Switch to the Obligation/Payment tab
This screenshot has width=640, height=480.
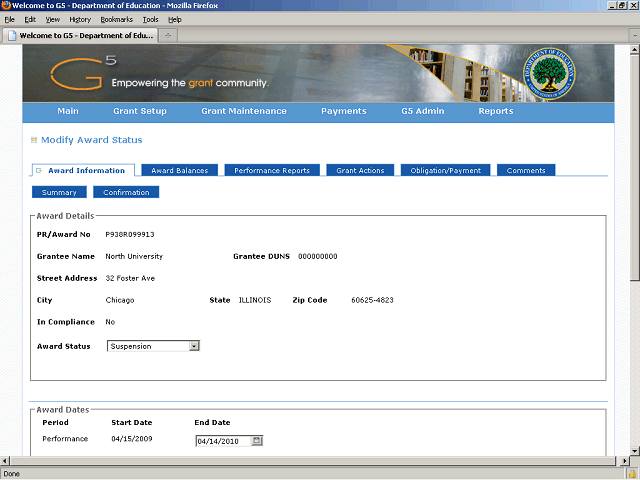click(x=445, y=170)
